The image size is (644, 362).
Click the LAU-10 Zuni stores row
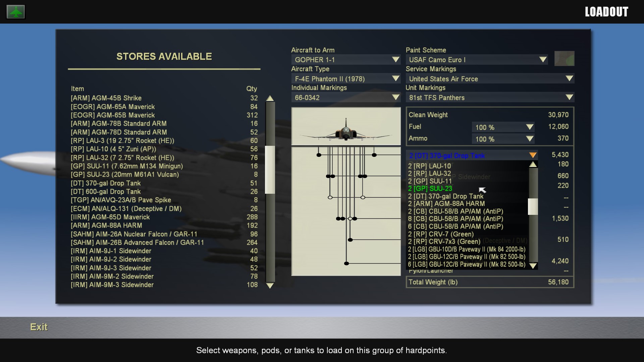point(164,149)
